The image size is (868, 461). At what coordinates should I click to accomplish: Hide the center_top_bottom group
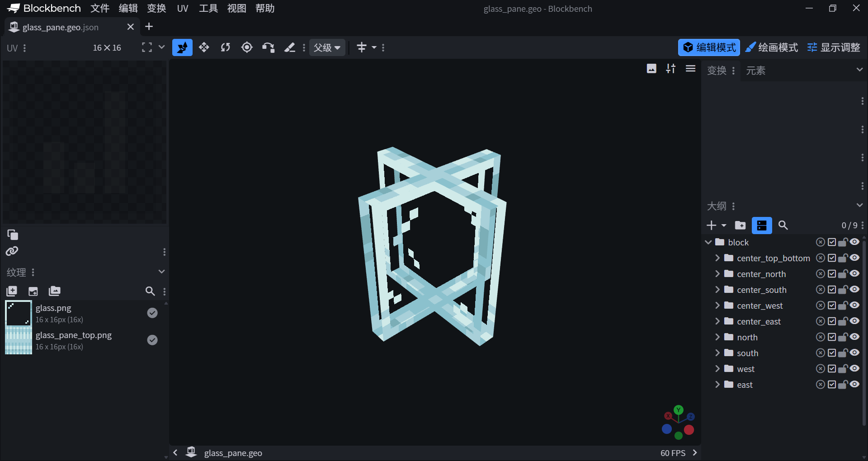click(x=854, y=258)
